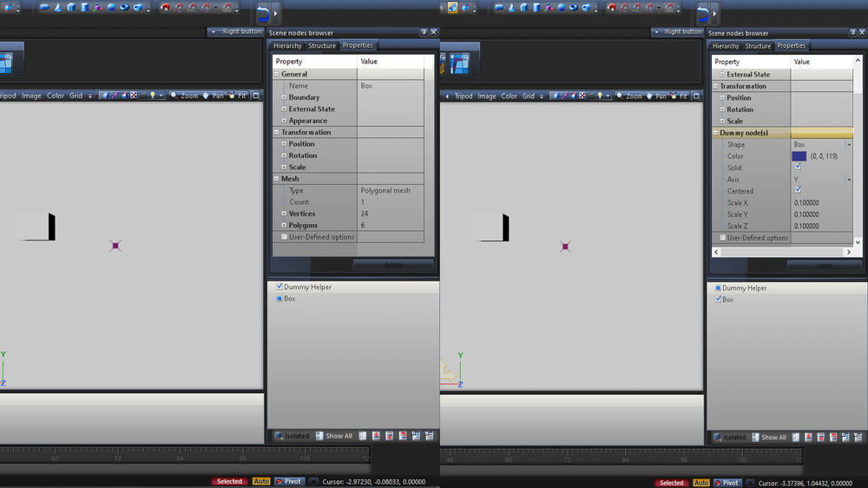Open the Axis dropdown in right properties
868x488 pixels.
tap(849, 180)
